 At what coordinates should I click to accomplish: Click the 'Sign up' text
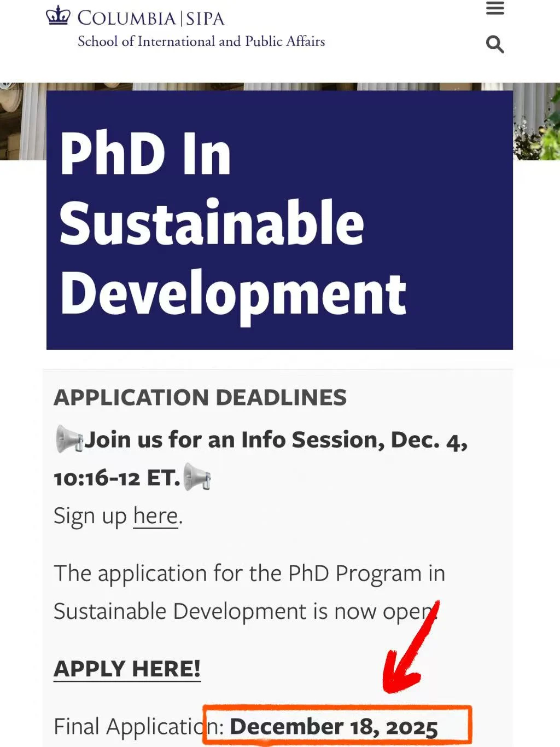[x=90, y=516]
